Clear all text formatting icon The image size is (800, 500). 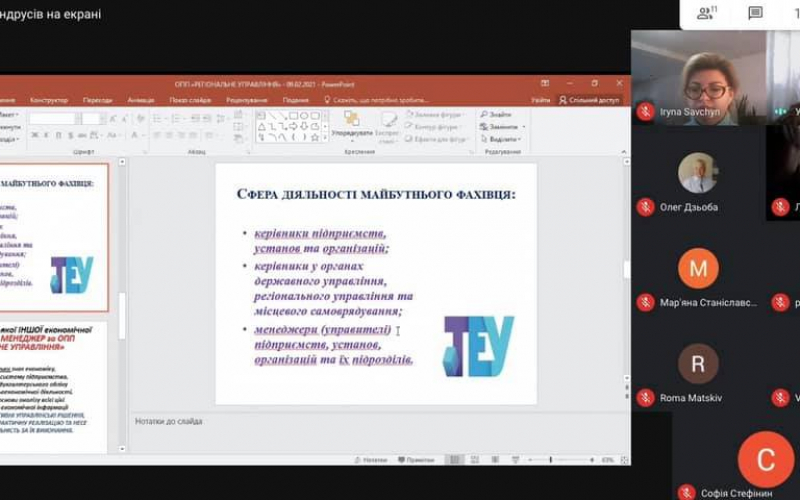pos(140,119)
